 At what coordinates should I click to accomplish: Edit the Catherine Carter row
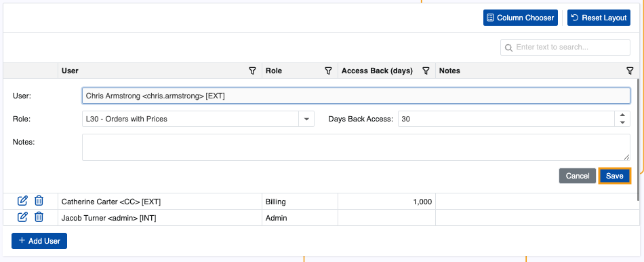[x=22, y=201]
